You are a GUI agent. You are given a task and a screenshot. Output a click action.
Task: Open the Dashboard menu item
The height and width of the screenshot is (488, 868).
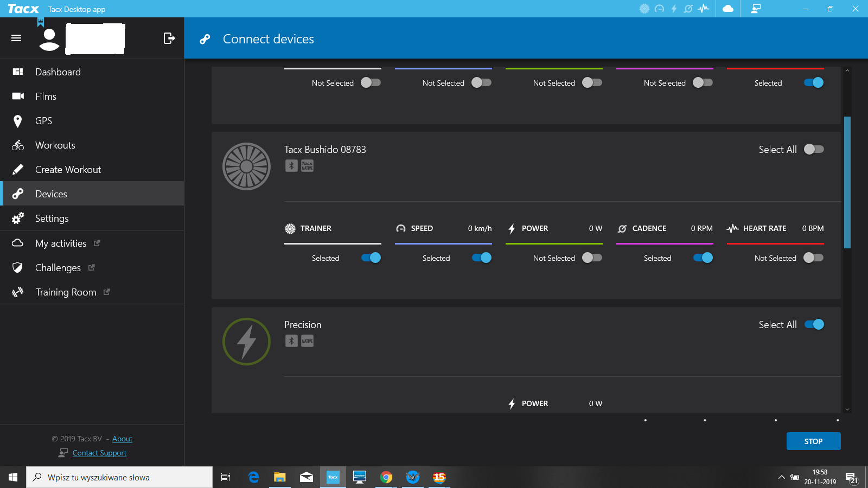tap(58, 72)
